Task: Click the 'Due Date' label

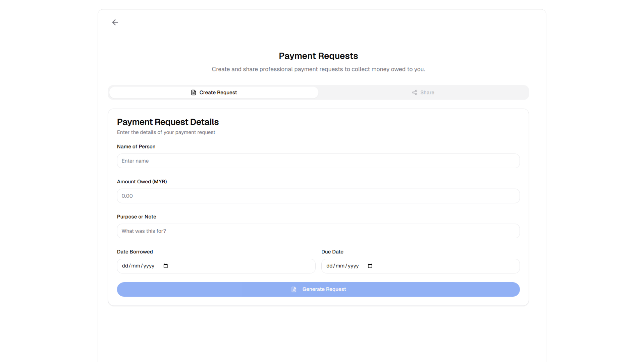Action: pyautogui.click(x=332, y=252)
